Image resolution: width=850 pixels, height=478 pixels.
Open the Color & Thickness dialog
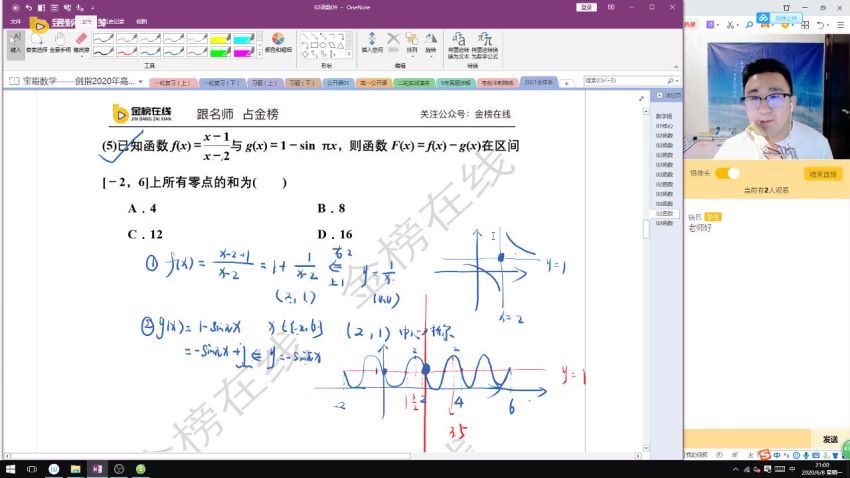click(x=278, y=43)
